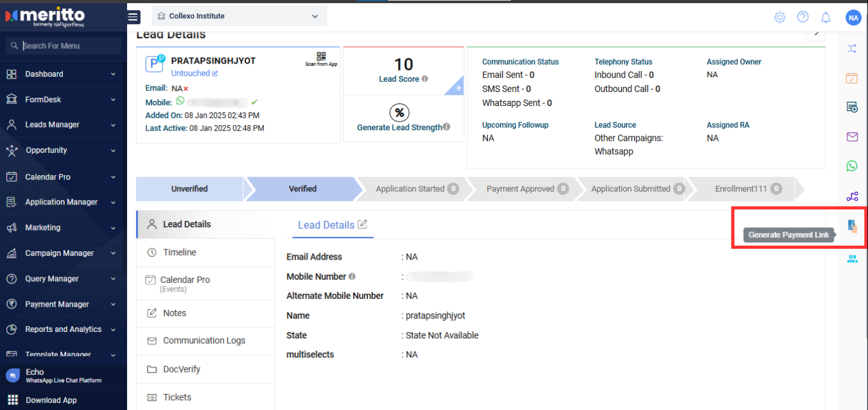The height and width of the screenshot is (410, 868).
Task: Click the orange calendar follow-up sidebar icon
Action: click(852, 78)
